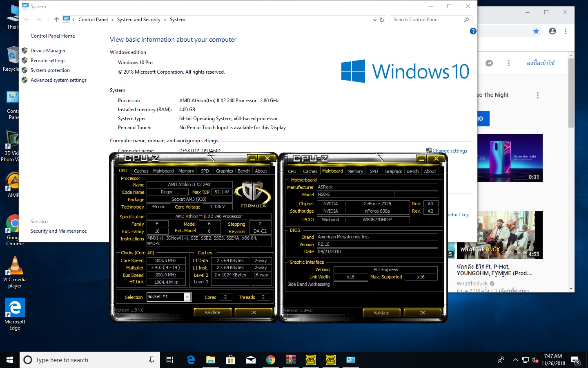Open the Bench tab in the CPU-Z CPU window

[x=244, y=171]
